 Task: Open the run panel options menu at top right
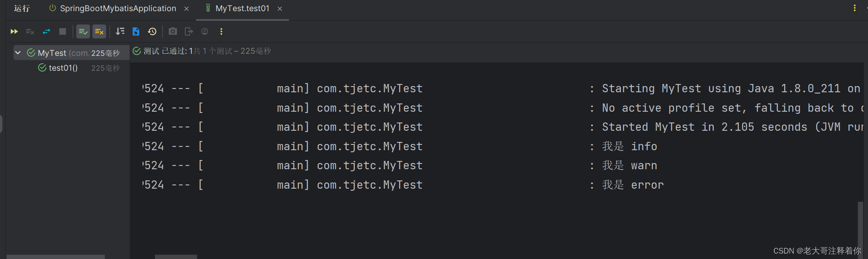click(854, 8)
